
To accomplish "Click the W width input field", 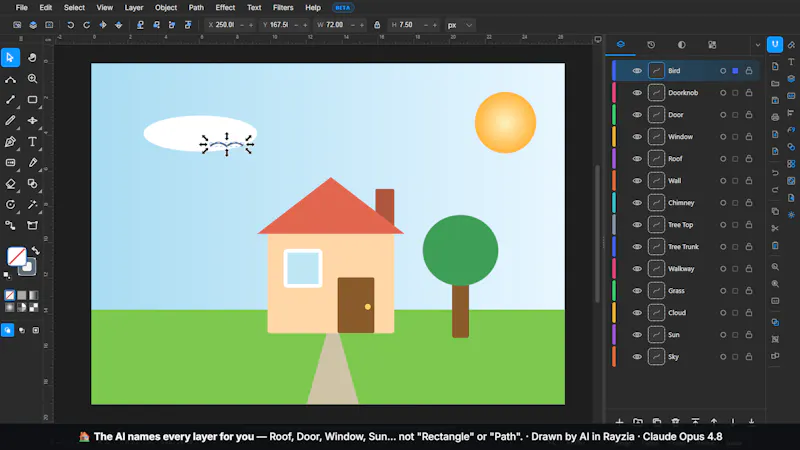I will pos(336,25).
